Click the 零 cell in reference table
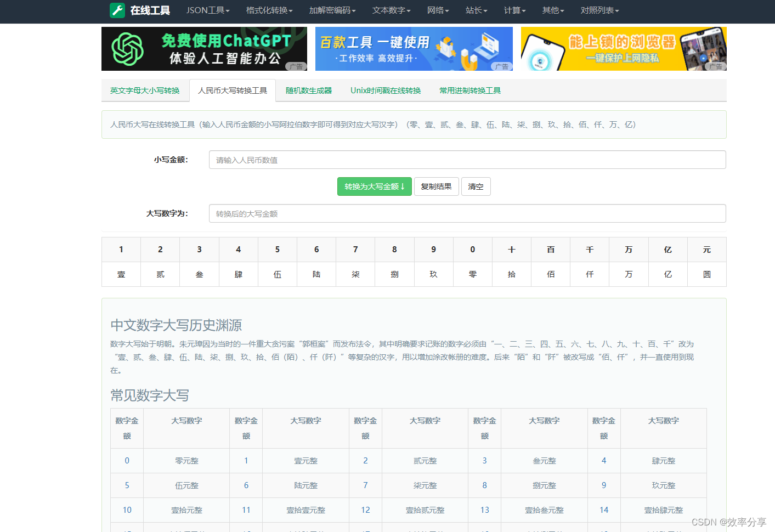 473,274
